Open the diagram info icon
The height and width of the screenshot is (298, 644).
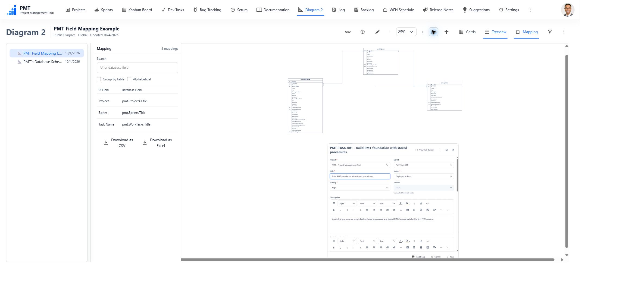pos(362,32)
